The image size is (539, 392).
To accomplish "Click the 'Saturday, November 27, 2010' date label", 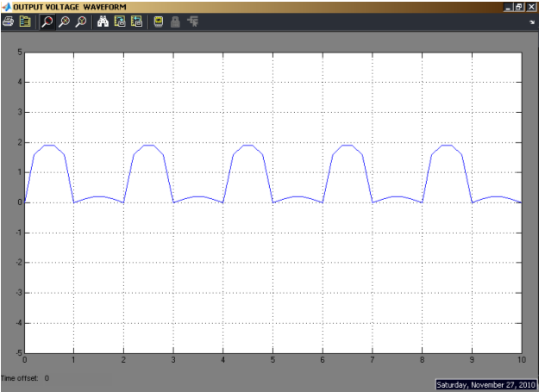I will pos(486,384).
